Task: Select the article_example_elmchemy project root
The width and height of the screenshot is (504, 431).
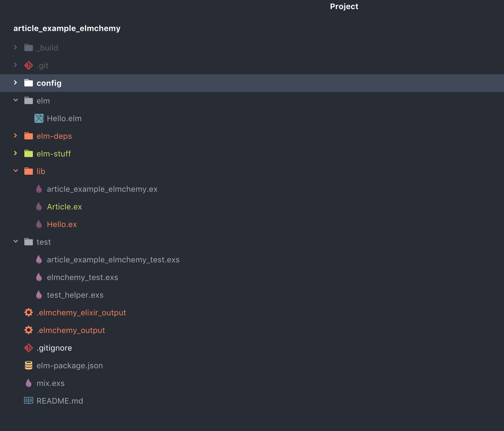Action: [x=67, y=28]
